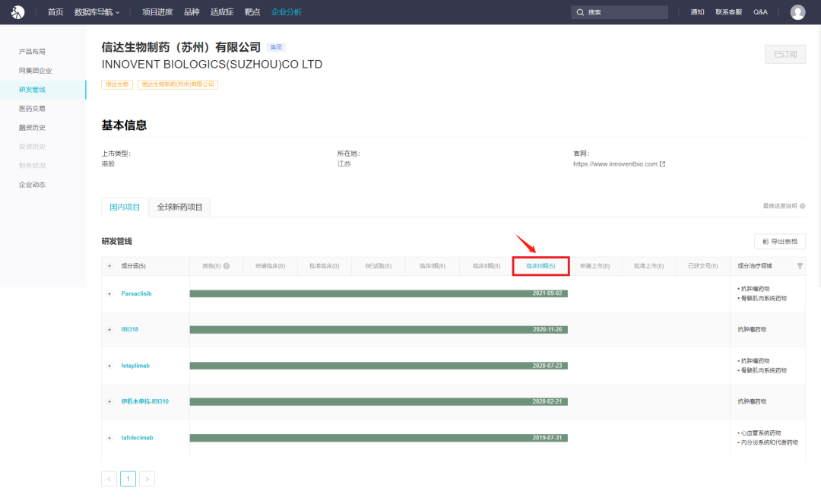
Task: Select 研发管线 in the left sidebar
Action: (x=43, y=90)
